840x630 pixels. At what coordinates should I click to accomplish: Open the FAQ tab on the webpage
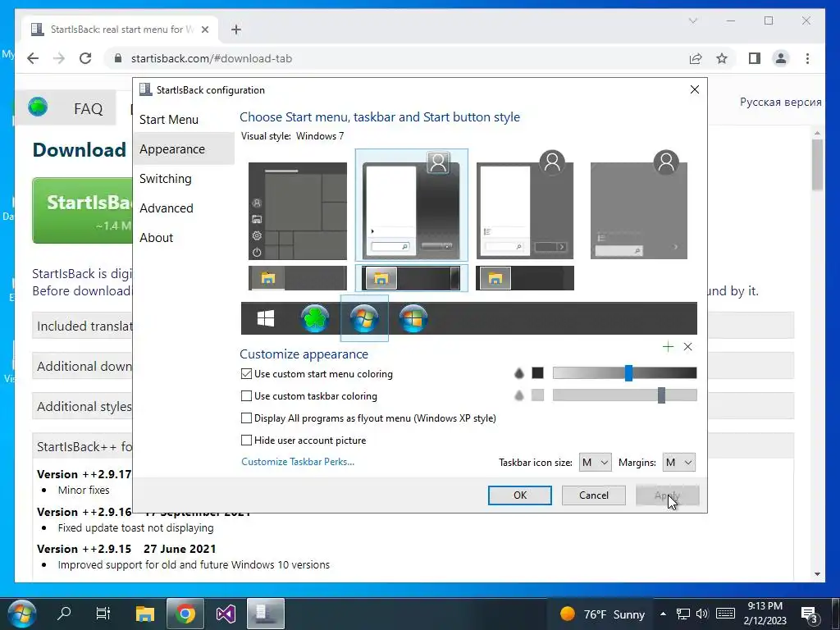[89, 109]
